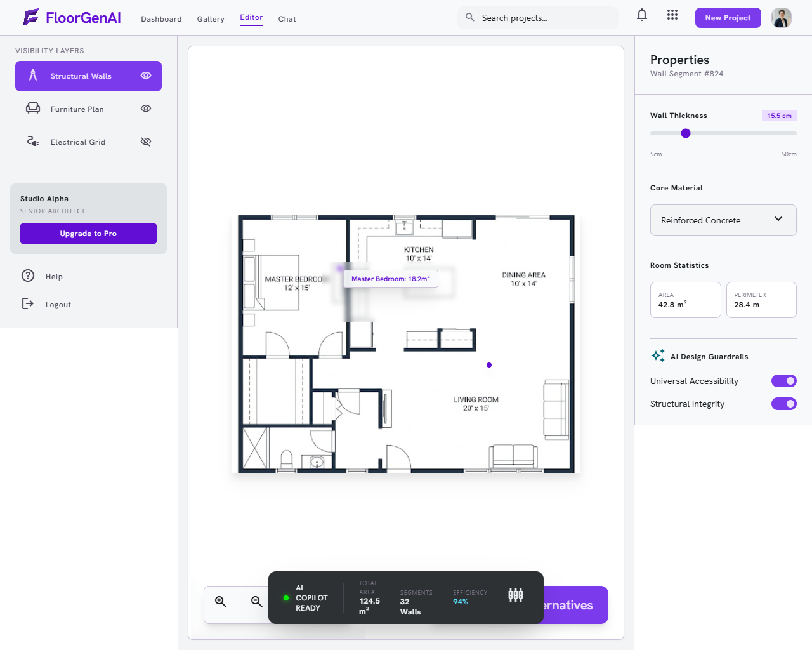
Task: Click the Furniture Plan sofa icon
Action: pyautogui.click(x=33, y=109)
